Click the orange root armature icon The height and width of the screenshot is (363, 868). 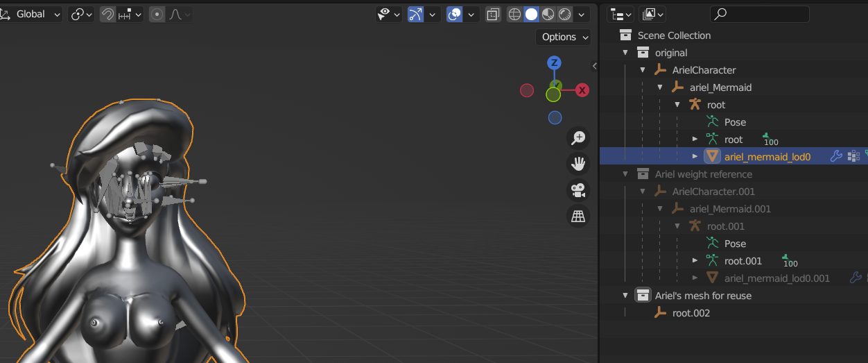click(x=695, y=105)
